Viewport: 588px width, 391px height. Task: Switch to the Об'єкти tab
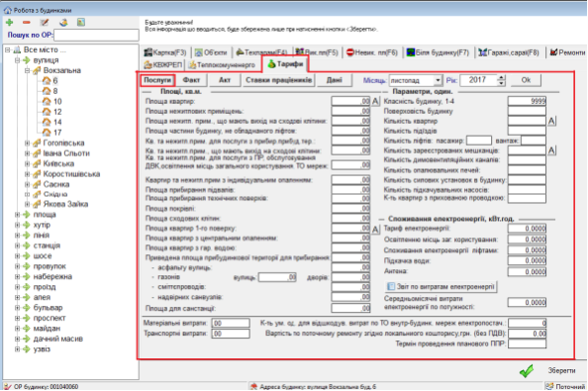tap(211, 52)
